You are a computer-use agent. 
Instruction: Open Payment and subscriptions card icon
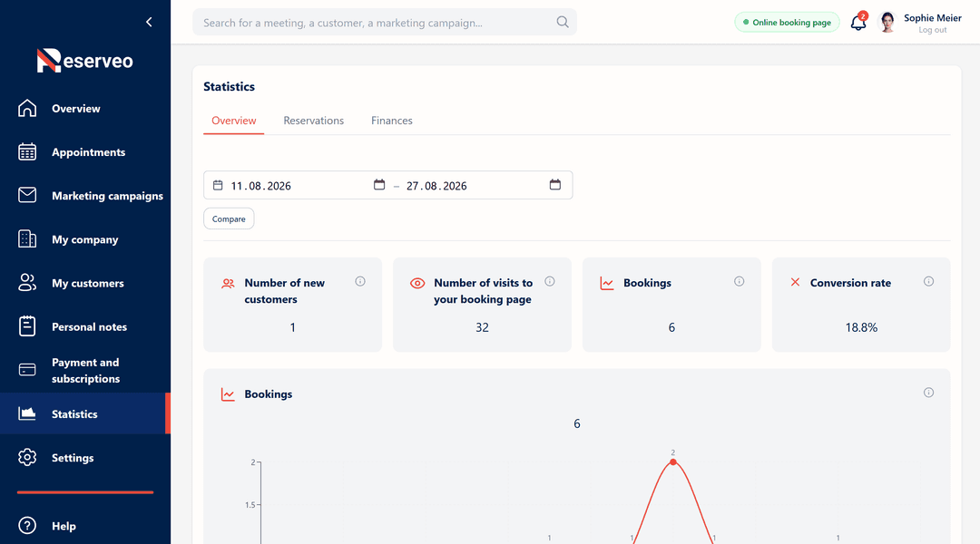pyautogui.click(x=27, y=370)
